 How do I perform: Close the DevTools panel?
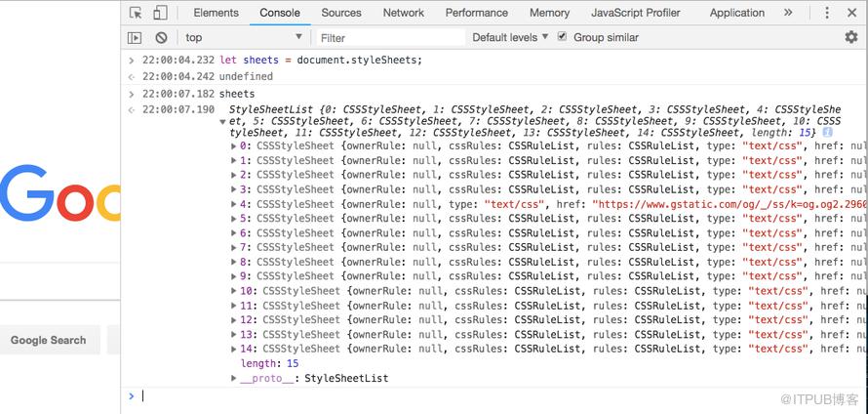tap(852, 13)
